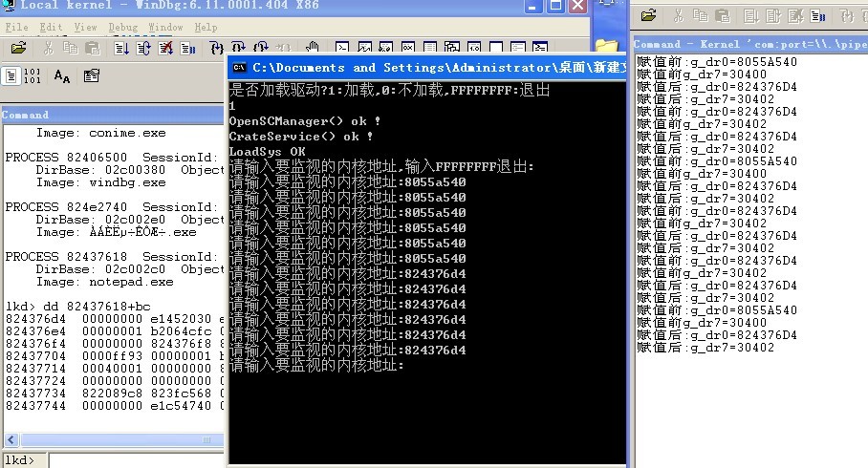Open the Options icon next to Font

92,75
